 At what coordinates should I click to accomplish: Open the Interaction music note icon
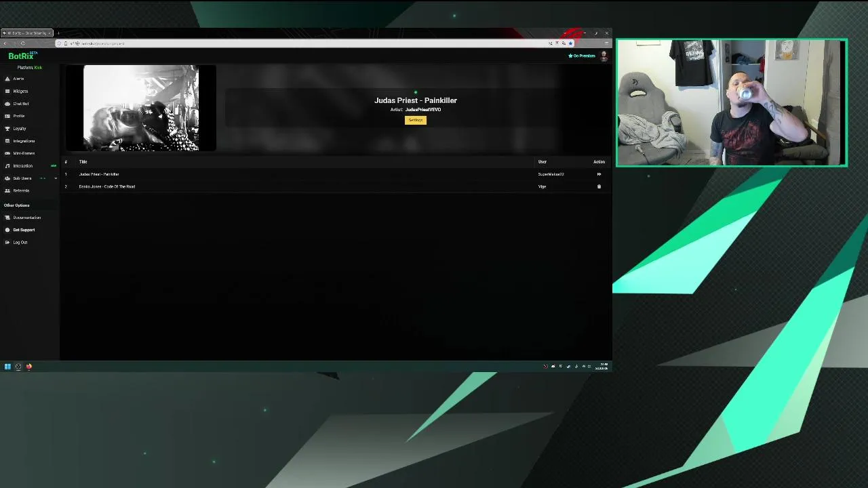tap(7, 165)
